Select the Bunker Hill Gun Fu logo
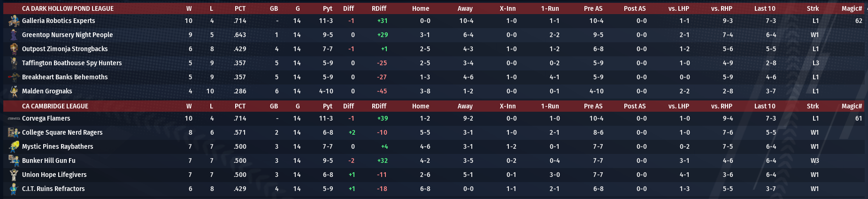The image size is (868, 199). click(14, 161)
